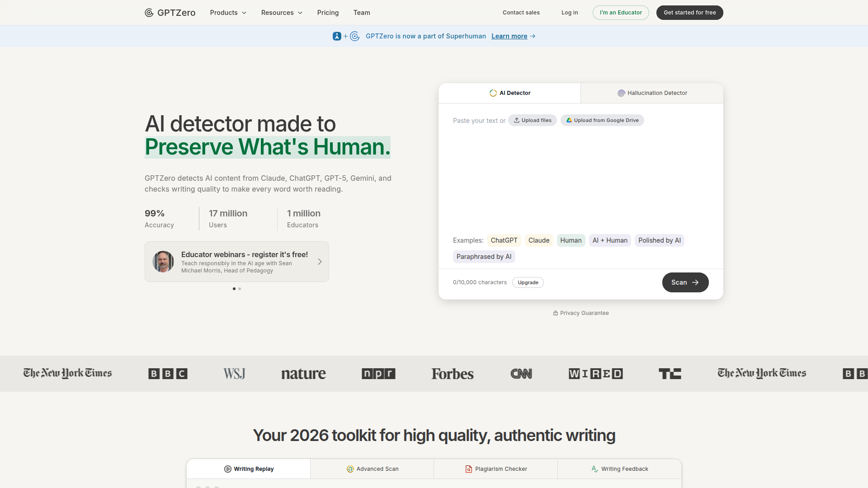Click the GPTZero spiral icon in banner
This screenshot has width=868, height=488.
(355, 36)
